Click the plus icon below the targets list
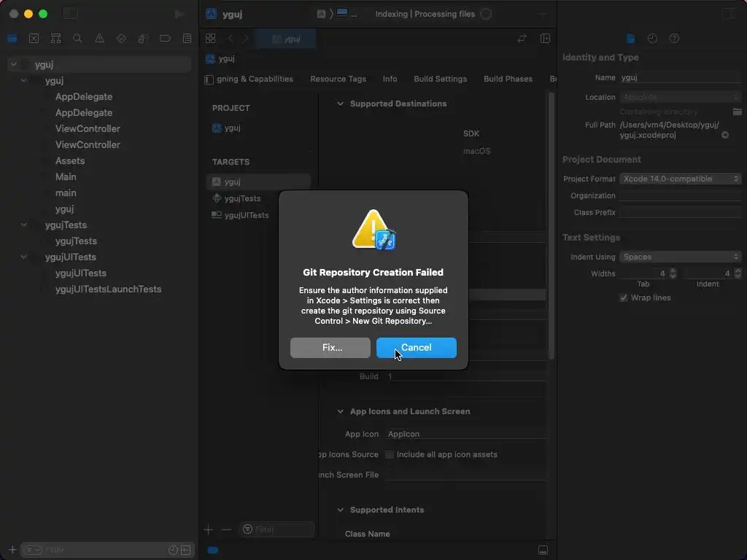Screen dimensions: 747x560 208,529
